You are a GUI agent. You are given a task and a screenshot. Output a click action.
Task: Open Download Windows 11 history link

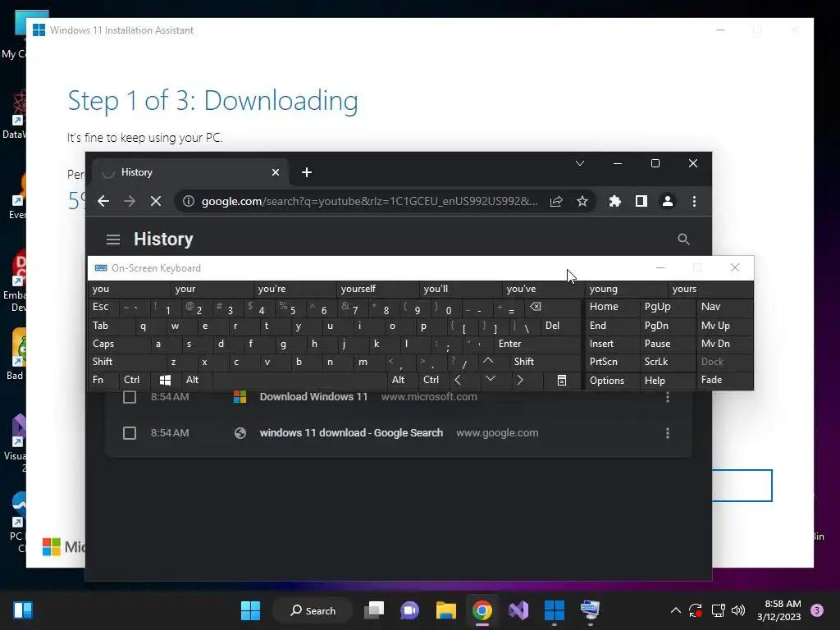(x=314, y=397)
